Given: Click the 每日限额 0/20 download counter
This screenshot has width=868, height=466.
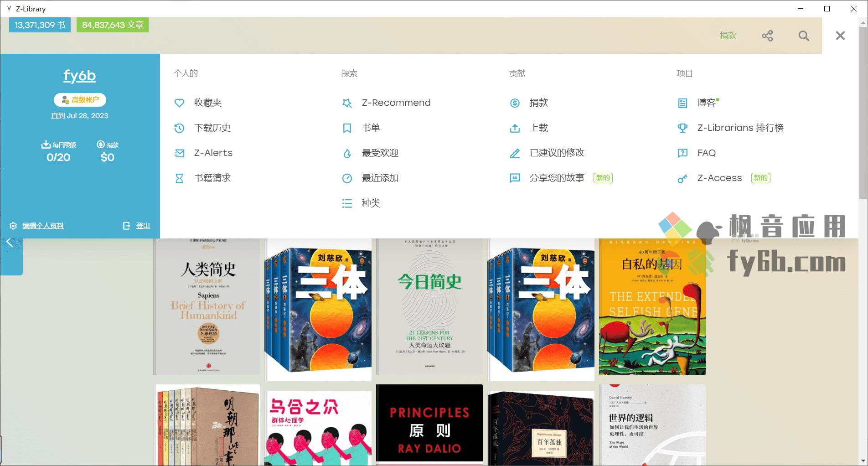Looking at the screenshot, I should click(x=58, y=152).
